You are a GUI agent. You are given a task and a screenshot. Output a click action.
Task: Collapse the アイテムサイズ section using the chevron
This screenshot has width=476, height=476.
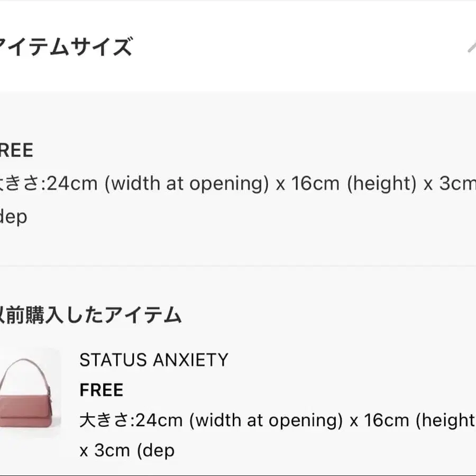[470, 47]
